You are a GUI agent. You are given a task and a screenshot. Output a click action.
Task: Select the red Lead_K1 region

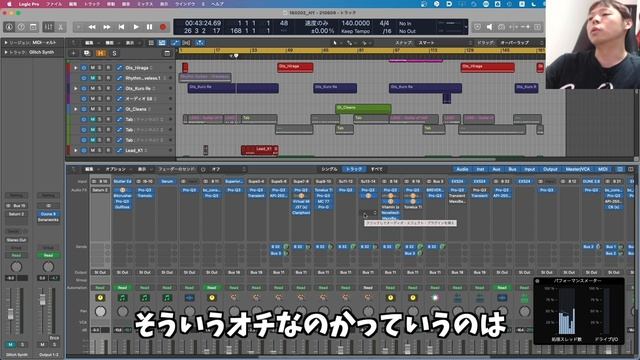point(260,150)
